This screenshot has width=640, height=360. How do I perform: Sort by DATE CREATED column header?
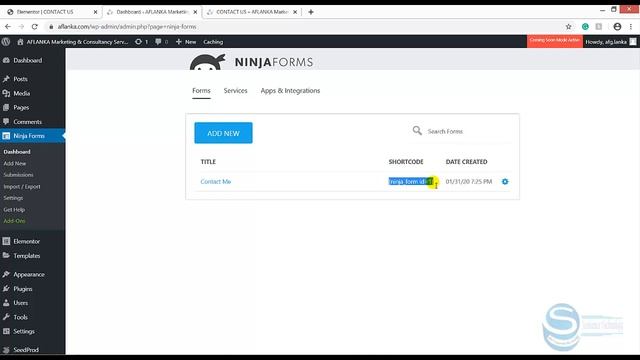tap(467, 162)
